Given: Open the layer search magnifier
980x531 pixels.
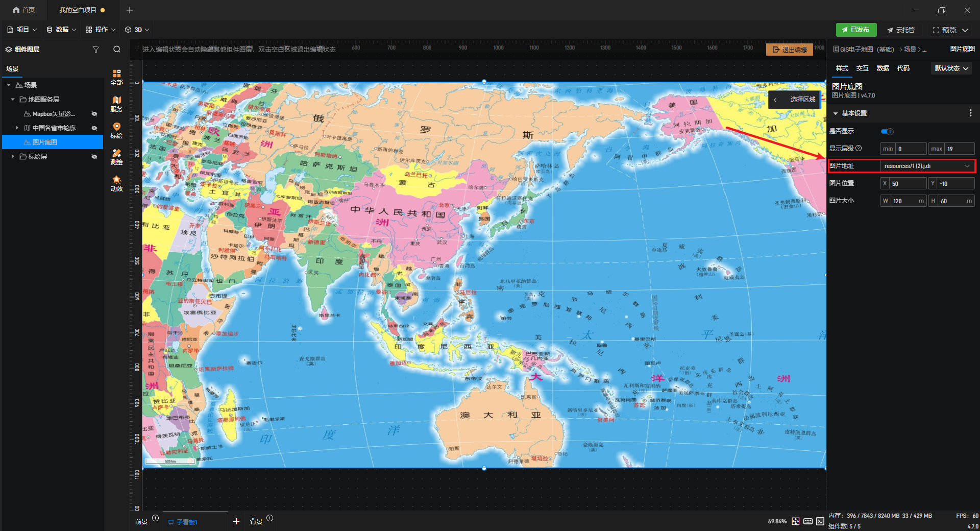Looking at the screenshot, I should (x=117, y=50).
